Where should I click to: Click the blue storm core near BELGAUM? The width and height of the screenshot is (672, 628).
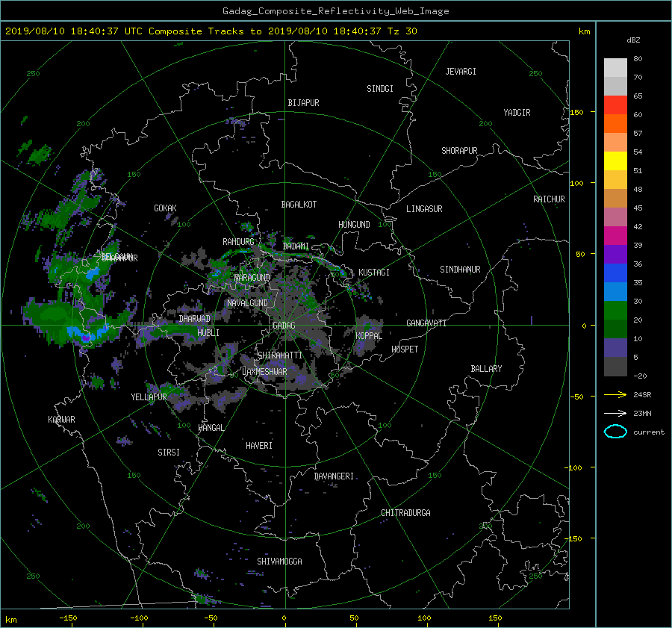pos(93,273)
